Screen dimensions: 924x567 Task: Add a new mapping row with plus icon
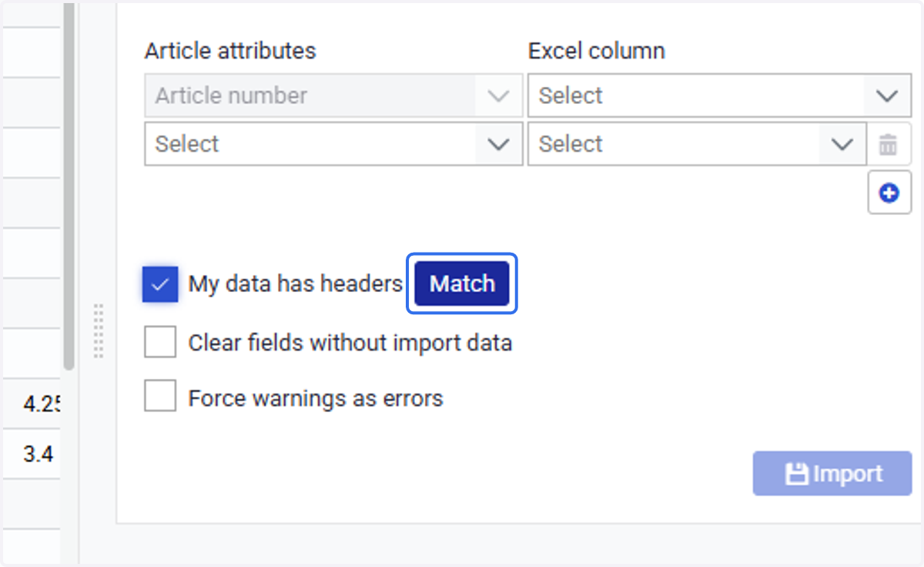click(x=889, y=193)
